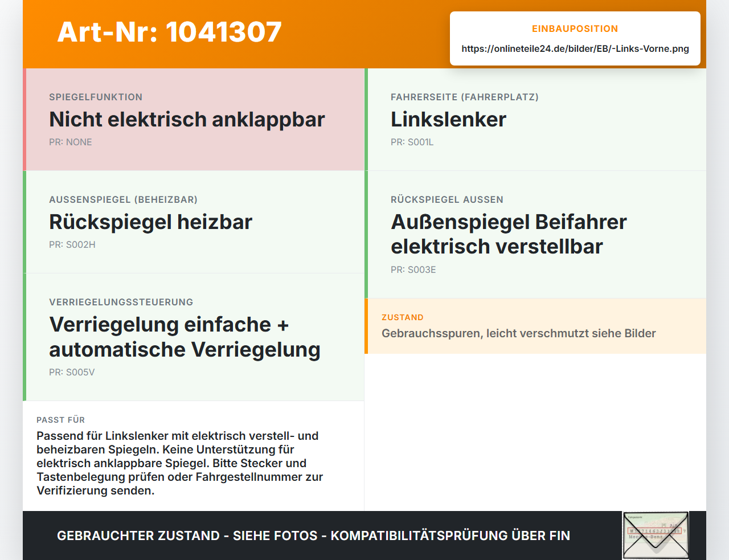Viewport: 729px width, 560px height.
Task: Click the Gebrauchter Zustand footer banner text
Action: click(x=313, y=536)
